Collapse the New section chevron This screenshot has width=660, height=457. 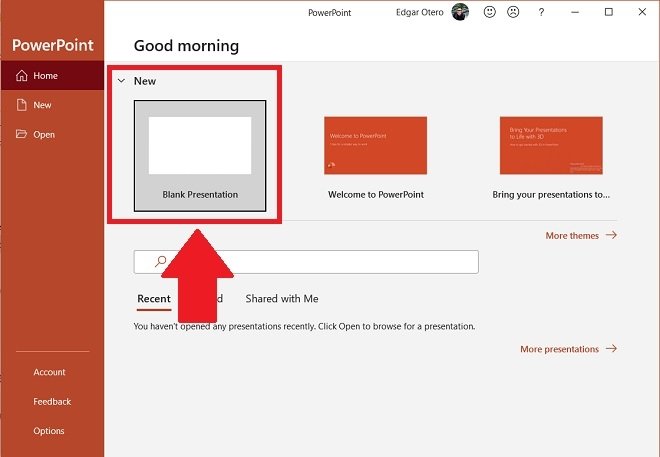click(x=121, y=81)
